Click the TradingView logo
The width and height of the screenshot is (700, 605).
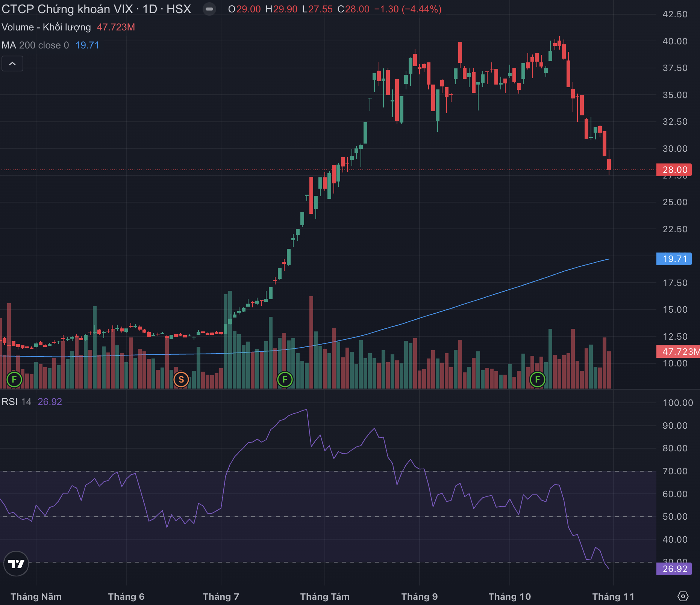(16, 564)
